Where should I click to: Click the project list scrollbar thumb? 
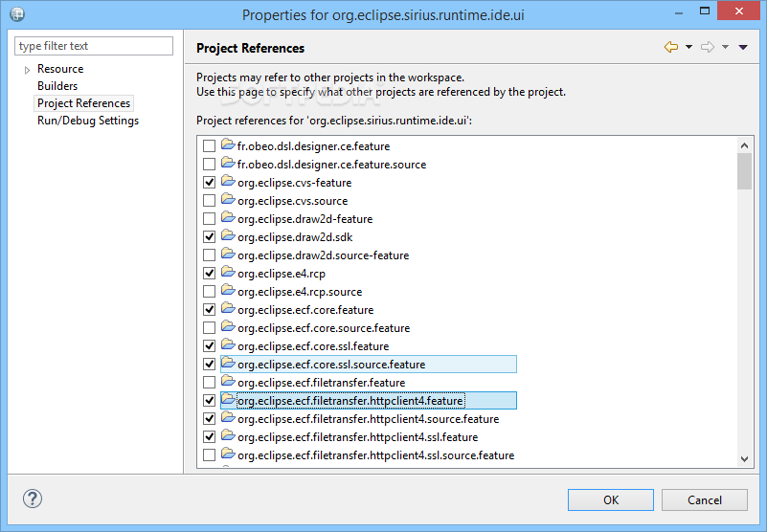pos(744,171)
